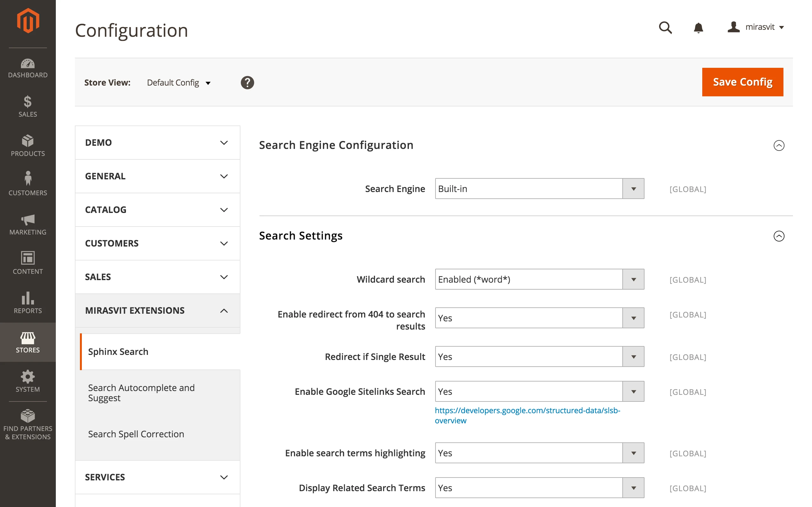This screenshot has height=507, width=812.
Task: Open the Wildcard search dropdown
Action: 539,279
